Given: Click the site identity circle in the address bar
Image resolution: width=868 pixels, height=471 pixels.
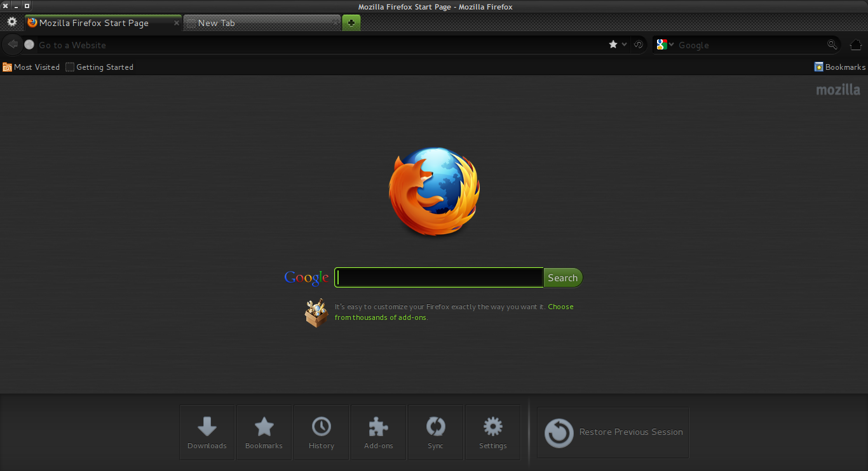Looking at the screenshot, I should click(29, 44).
